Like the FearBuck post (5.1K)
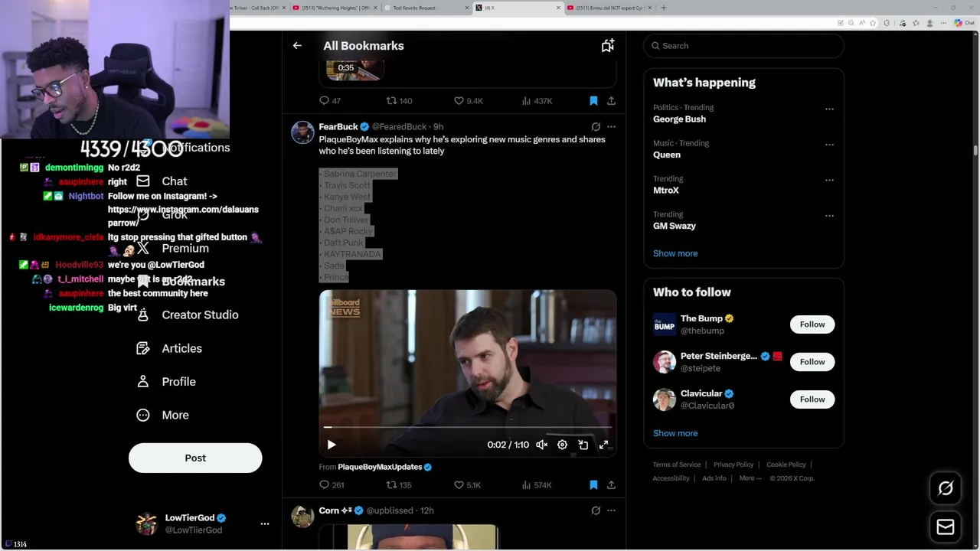This screenshot has height=551, width=980. pos(467,485)
